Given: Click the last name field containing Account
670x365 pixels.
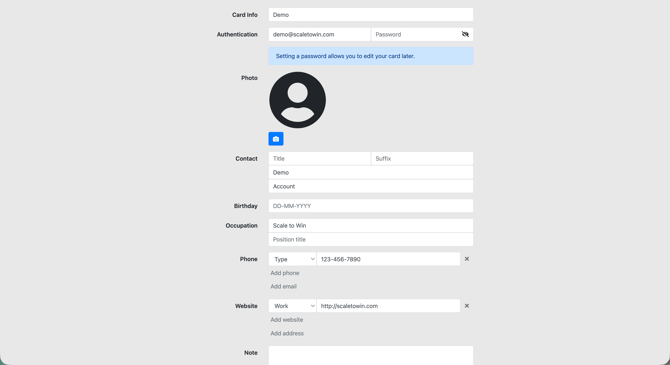Looking at the screenshot, I should coord(370,186).
